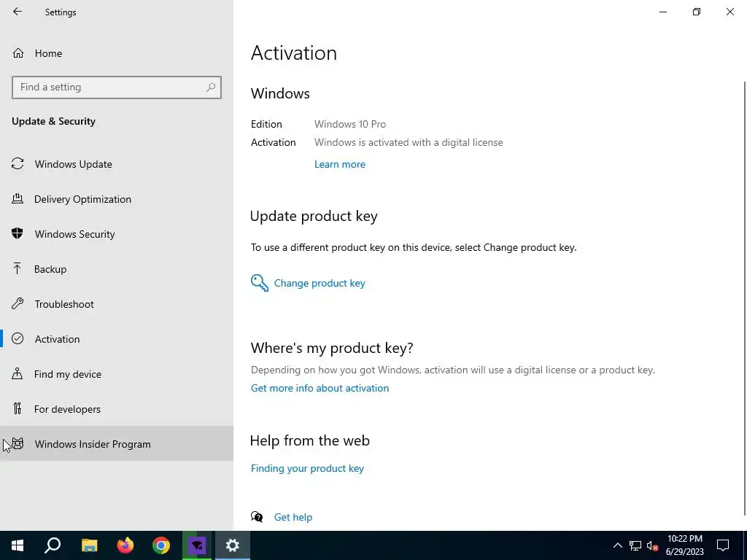Screen dimensions: 747x560
Task: Select the Windows Insider Program cat icon
Action: coord(18,444)
